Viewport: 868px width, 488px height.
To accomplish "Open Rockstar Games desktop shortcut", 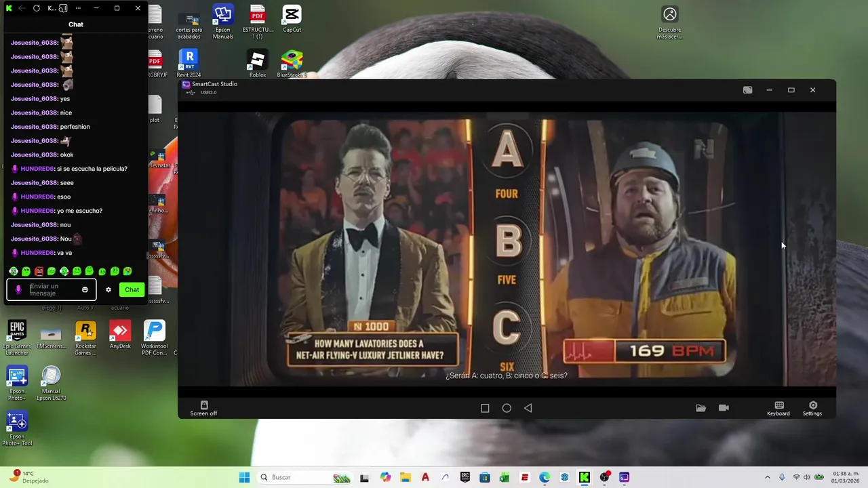I will pyautogui.click(x=85, y=338).
